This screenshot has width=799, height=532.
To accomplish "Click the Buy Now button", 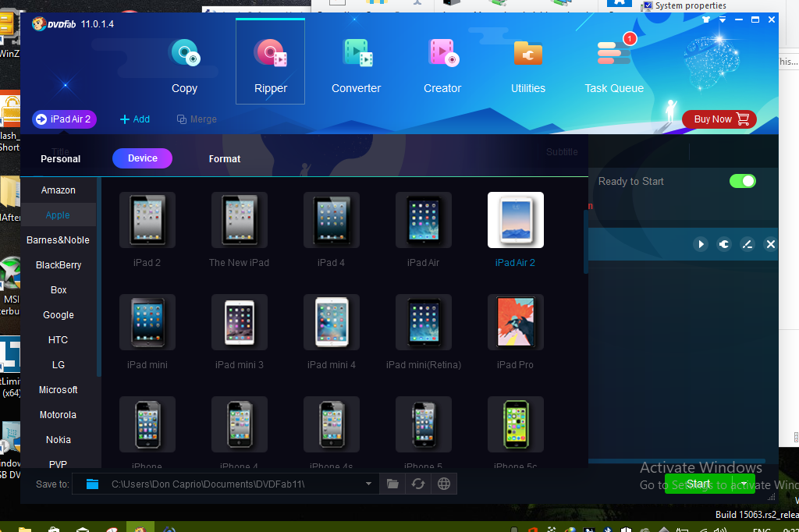I will pos(719,119).
